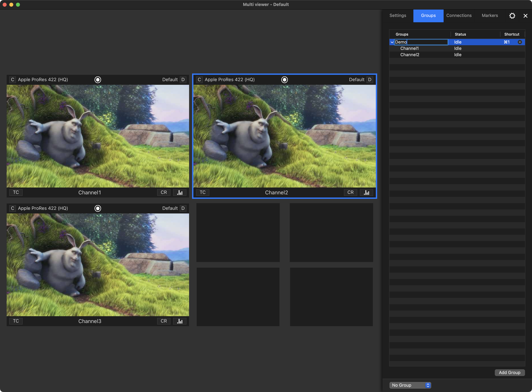Image resolution: width=532 pixels, height=392 pixels.
Task: Collapse the Demo group
Action: (x=392, y=42)
